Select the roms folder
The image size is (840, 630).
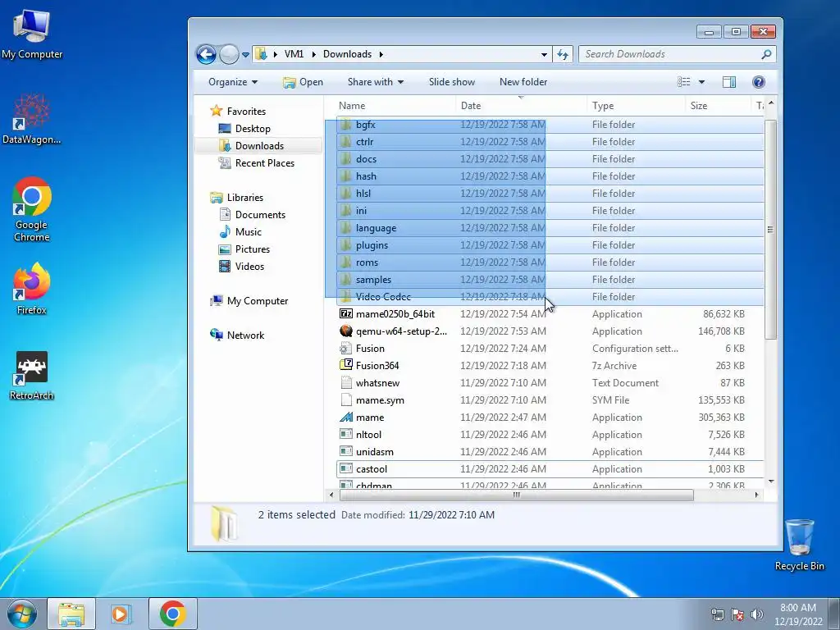click(x=367, y=262)
